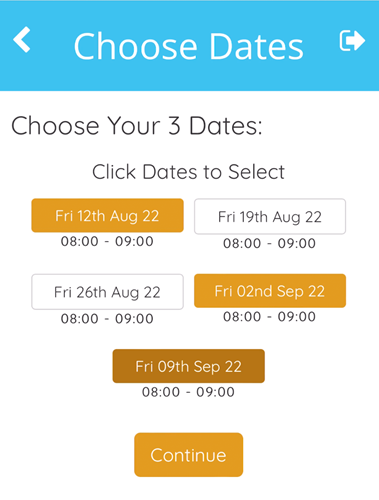Select the Fri 19th Aug 22 date
The width and height of the screenshot is (379, 500).
coord(270,217)
